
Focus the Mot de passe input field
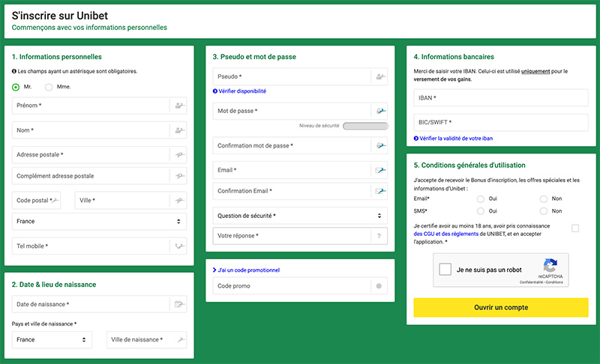(x=300, y=111)
